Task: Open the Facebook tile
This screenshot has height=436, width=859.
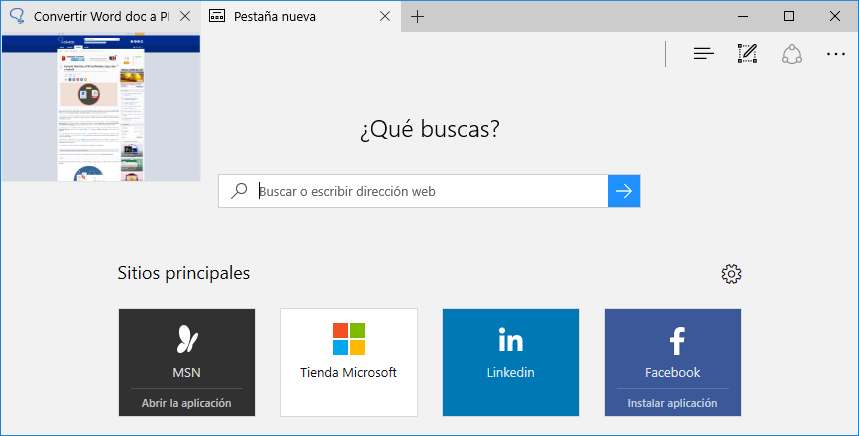Action: tap(672, 348)
